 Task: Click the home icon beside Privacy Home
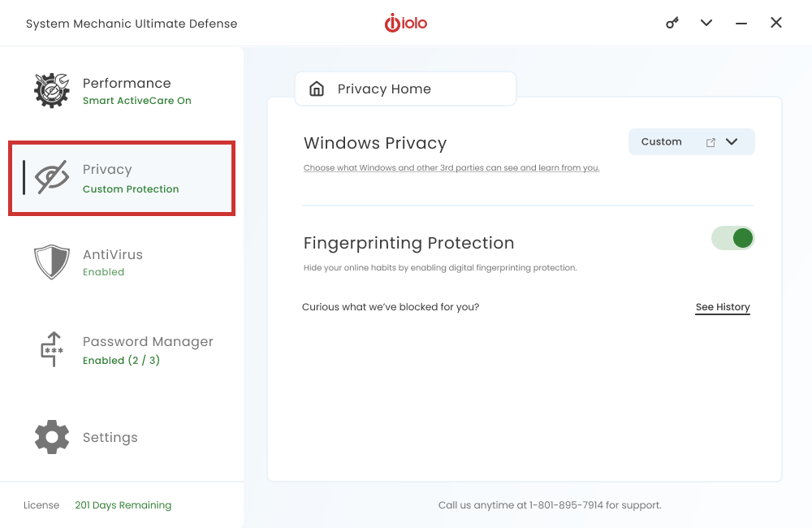click(317, 89)
